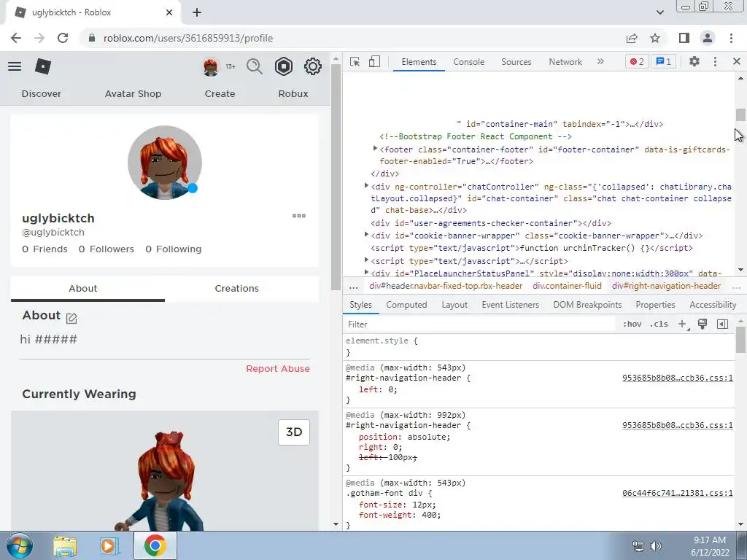
Task: Open the tab search dropdown arrow
Action: 659,12
